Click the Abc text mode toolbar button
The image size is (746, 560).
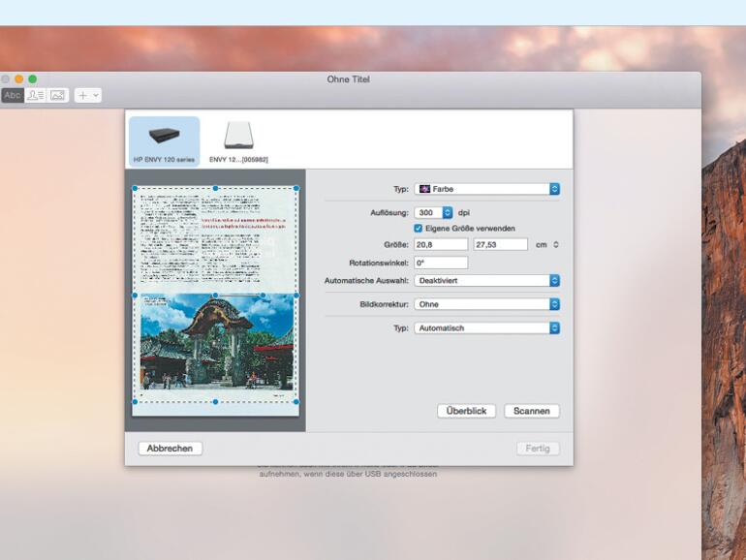click(x=13, y=95)
